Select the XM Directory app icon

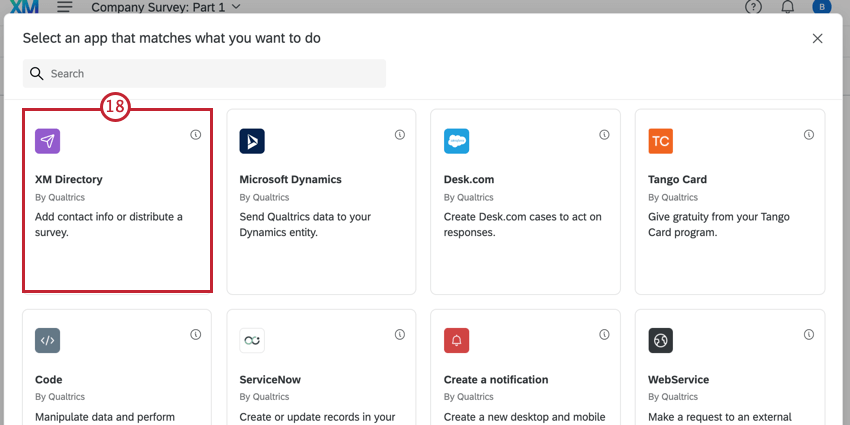(48, 141)
